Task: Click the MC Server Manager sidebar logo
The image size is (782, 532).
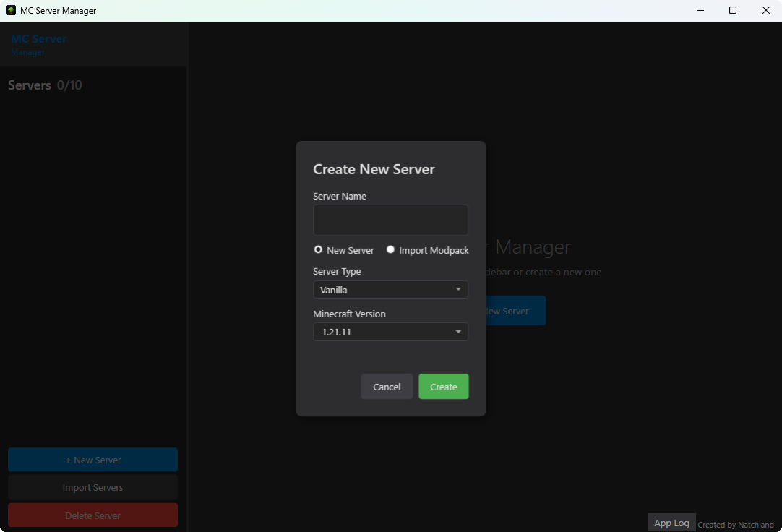Action: (39, 43)
